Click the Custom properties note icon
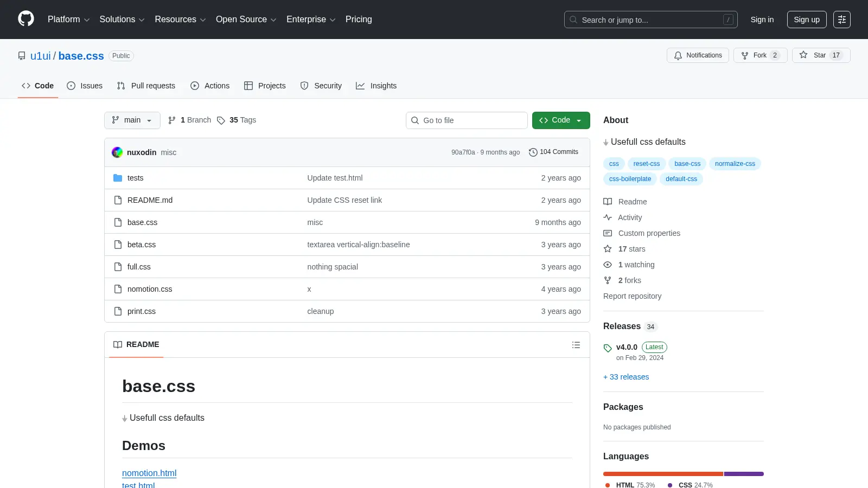This screenshot has width=868, height=488. [608, 233]
